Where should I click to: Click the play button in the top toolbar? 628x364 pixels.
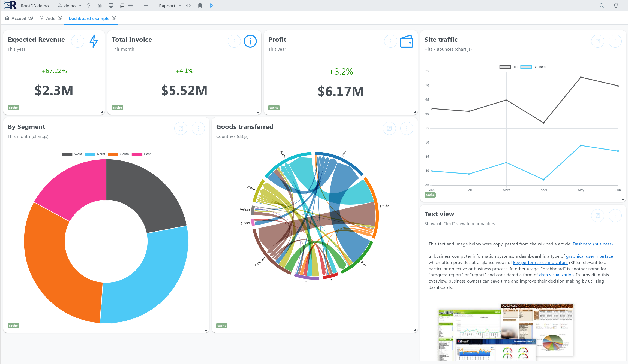pos(211,6)
